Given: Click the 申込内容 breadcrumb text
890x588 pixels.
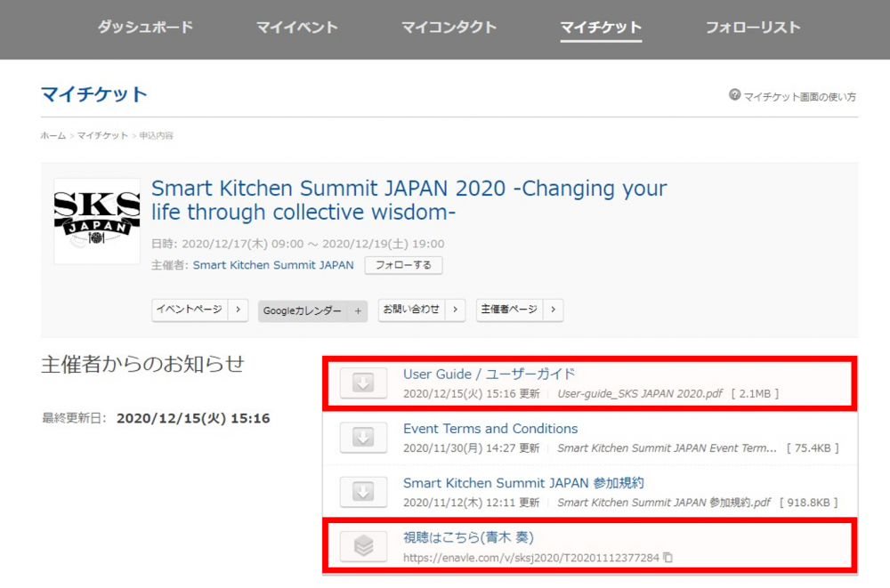Looking at the screenshot, I should [x=157, y=135].
